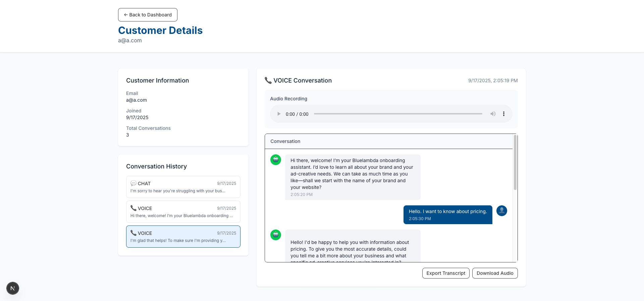Click the Customer Details heading
Image resolution: width=644 pixels, height=301 pixels.
coord(160,30)
